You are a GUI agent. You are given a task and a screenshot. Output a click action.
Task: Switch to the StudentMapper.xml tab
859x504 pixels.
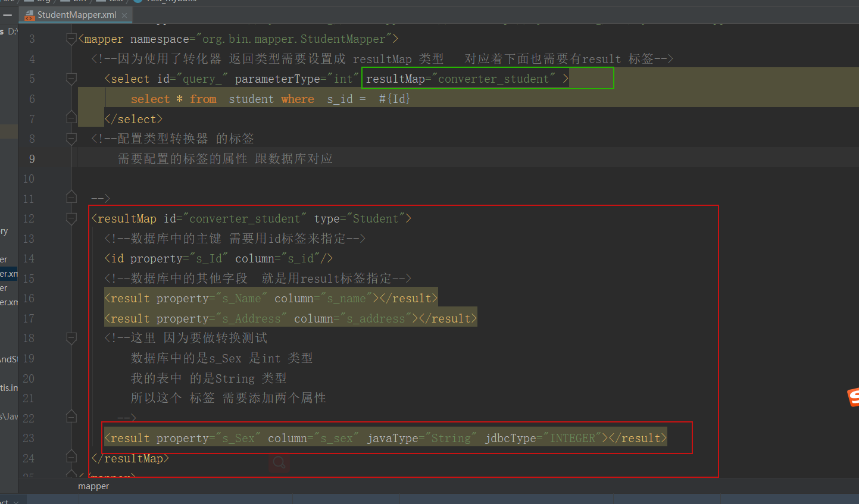(76, 15)
